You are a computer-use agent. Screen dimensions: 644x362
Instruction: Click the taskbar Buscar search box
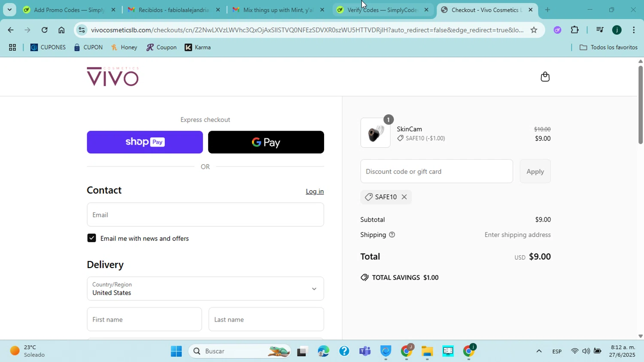pyautogui.click(x=240, y=352)
